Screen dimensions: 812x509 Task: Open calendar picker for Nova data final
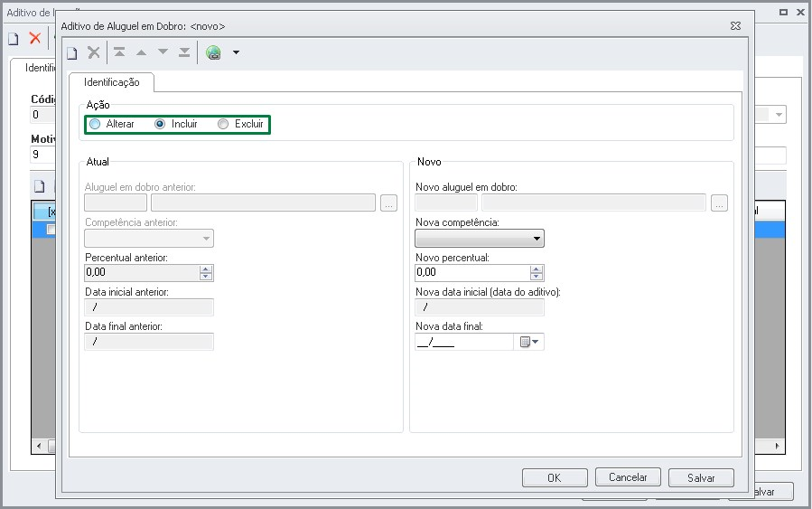point(528,342)
